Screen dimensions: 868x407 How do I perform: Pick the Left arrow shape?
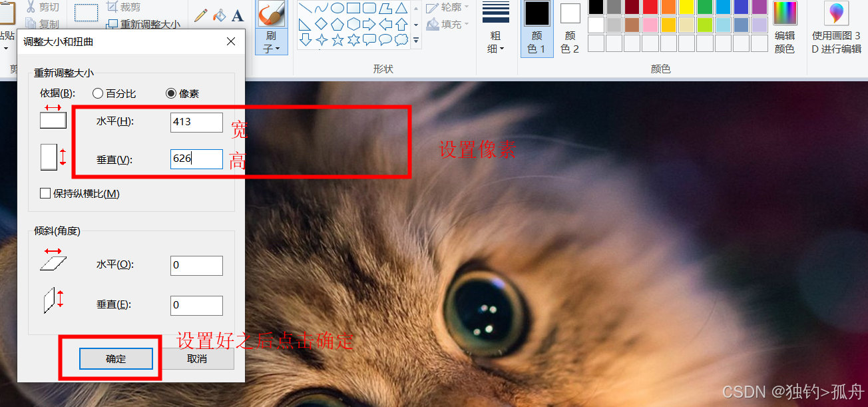coord(385,24)
